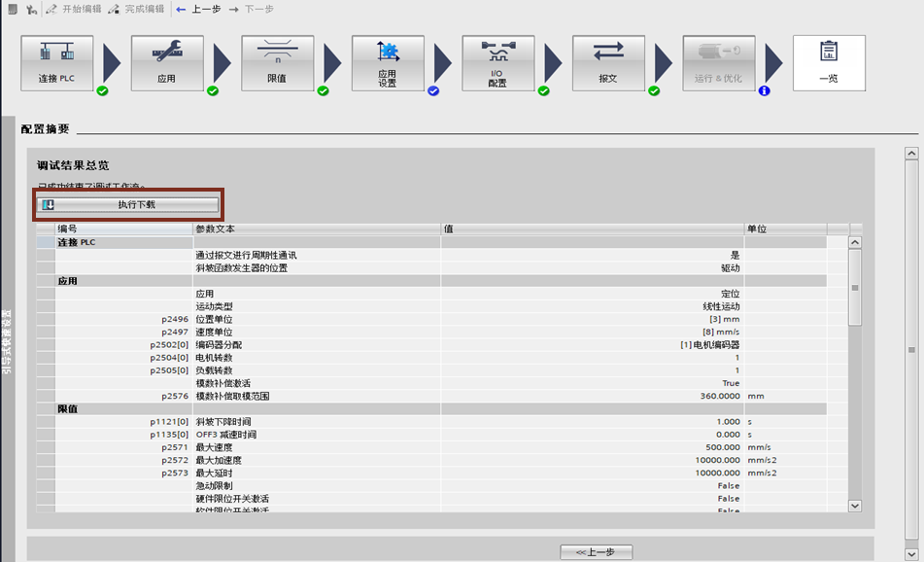924x562 pixels.
Task: Open the 连接 PLC wizard step
Action: tap(56, 63)
